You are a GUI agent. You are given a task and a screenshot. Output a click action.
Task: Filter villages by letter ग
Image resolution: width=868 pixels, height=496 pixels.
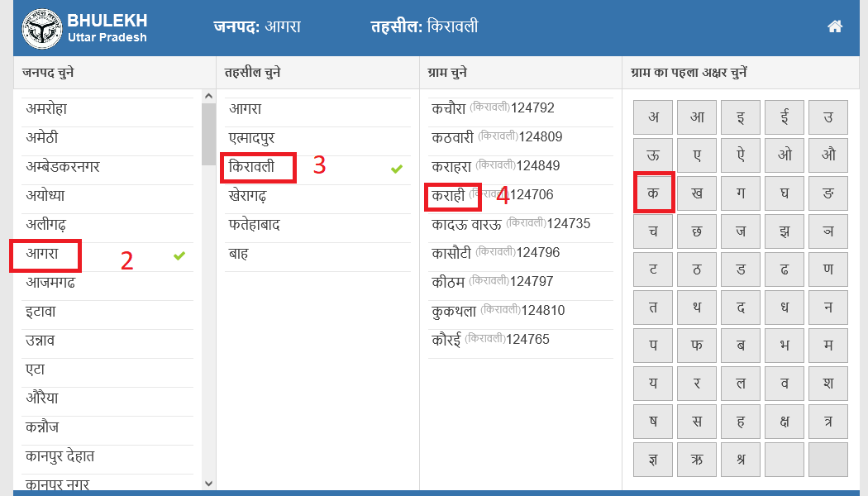(741, 193)
